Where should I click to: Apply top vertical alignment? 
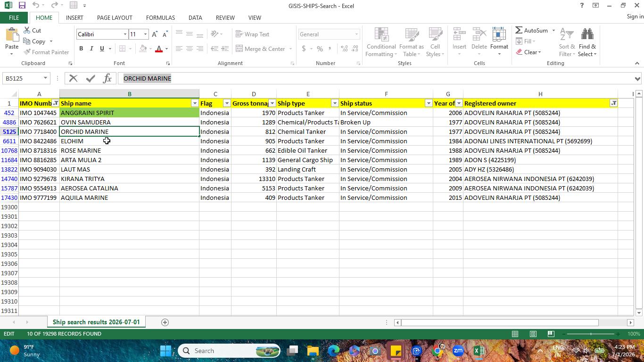pos(179,34)
